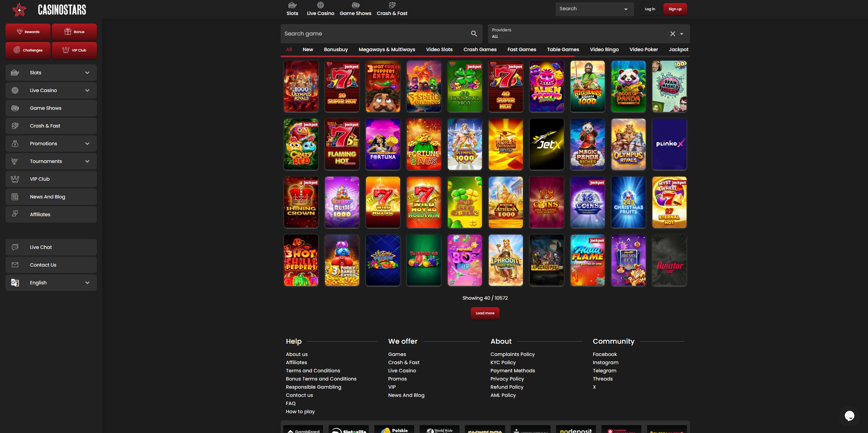The image size is (868, 433).
Task: Open the Fortune Bags game thumbnail
Action: click(424, 144)
